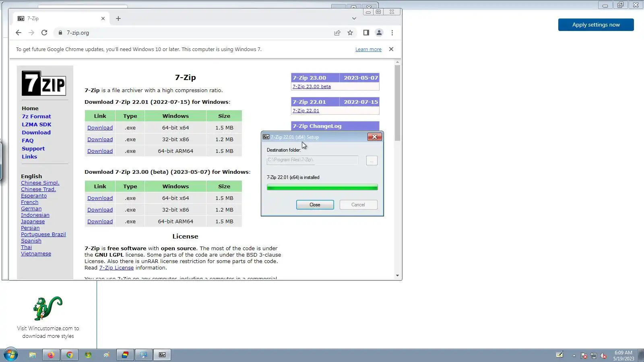Open Support in the sidebar

[x=33, y=148]
